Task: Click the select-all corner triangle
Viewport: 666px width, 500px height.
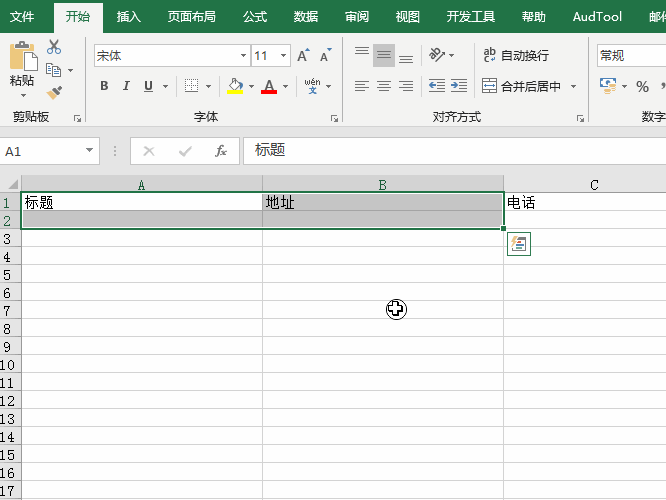Action: (11, 184)
